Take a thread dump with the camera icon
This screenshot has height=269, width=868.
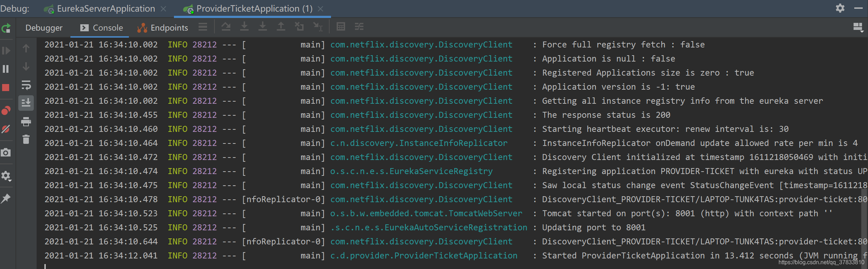(6, 153)
